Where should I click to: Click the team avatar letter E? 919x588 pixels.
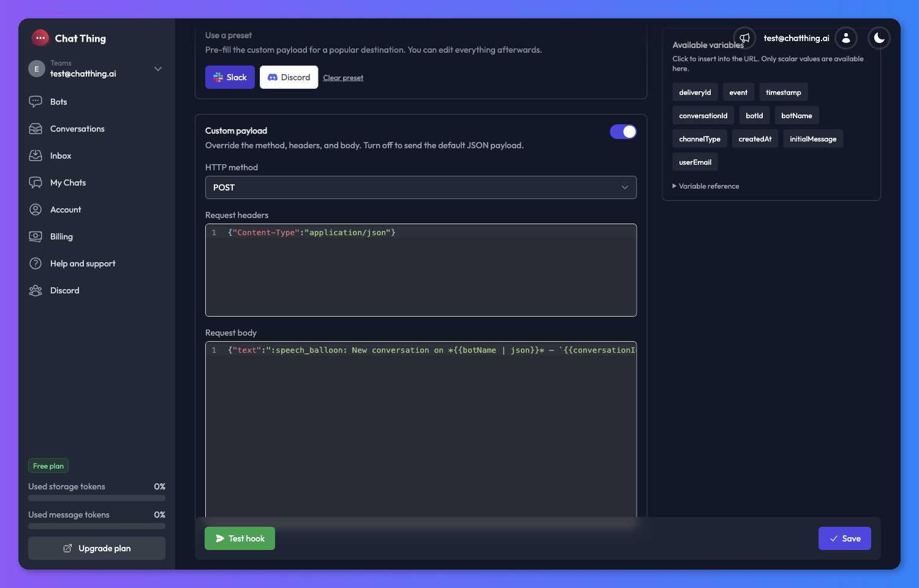37,69
